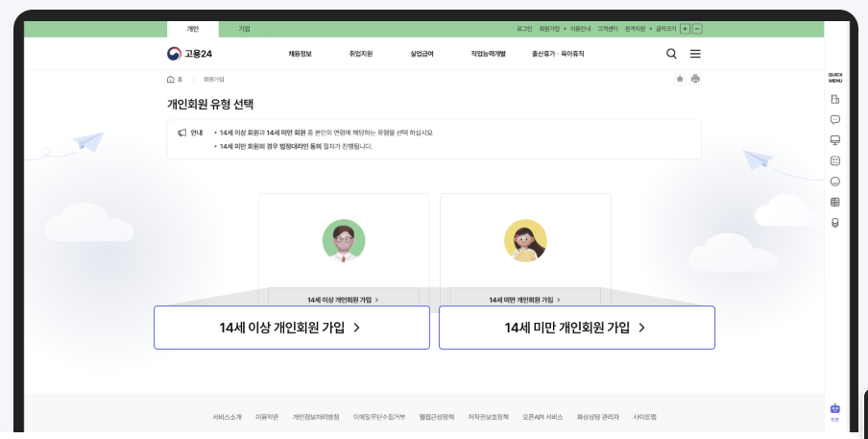Image resolution: width=868 pixels, height=439 pixels.
Task: Click the 개인회원 유형 선택 heading
Action: click(210, 104)
